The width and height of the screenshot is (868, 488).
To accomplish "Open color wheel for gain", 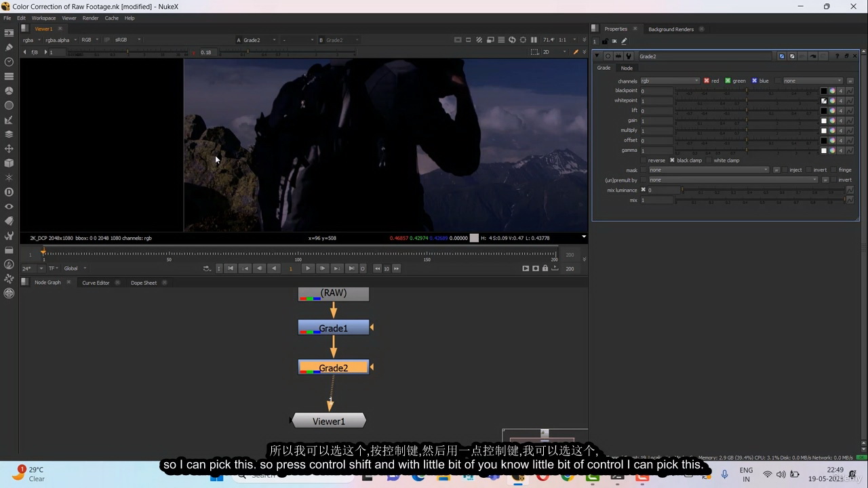I will click(x=832, y=121).
